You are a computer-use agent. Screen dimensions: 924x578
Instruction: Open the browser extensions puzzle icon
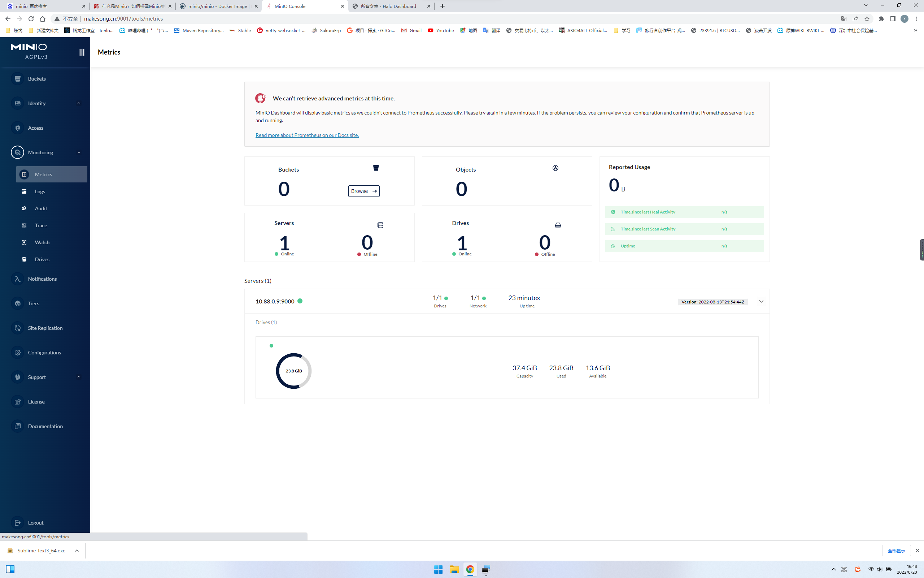[x=881, y=19]
